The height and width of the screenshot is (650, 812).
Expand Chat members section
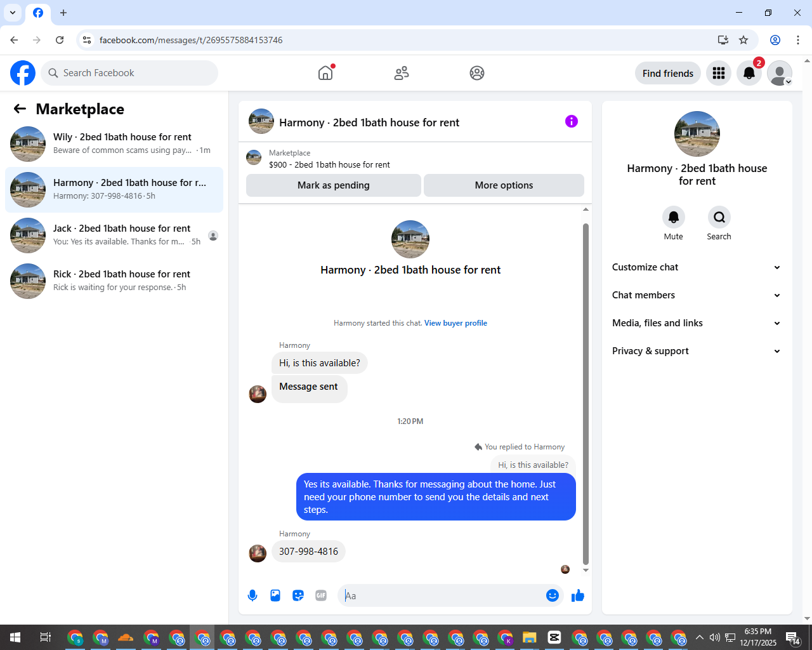697,295
